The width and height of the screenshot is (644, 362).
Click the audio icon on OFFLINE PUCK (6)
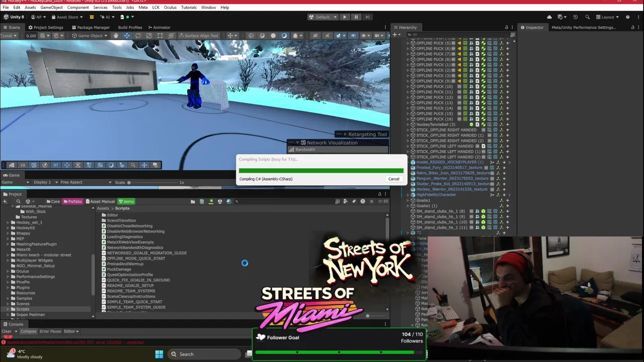(459, 49)
